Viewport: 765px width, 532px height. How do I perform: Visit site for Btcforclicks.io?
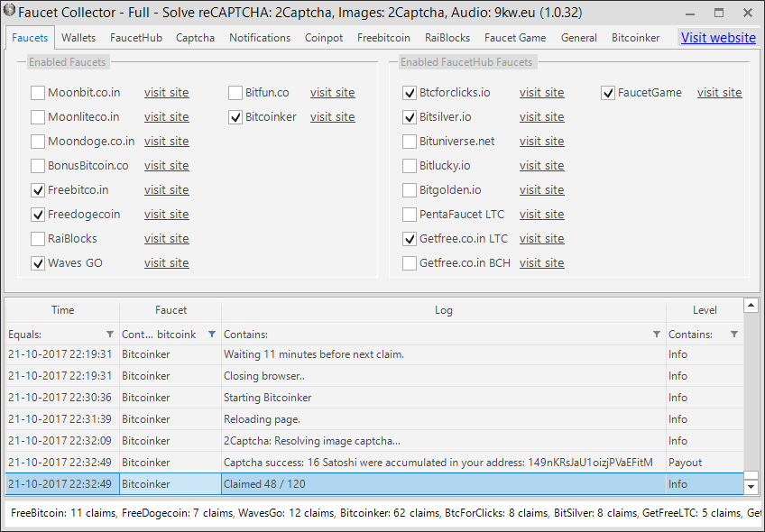pos(541,93)
